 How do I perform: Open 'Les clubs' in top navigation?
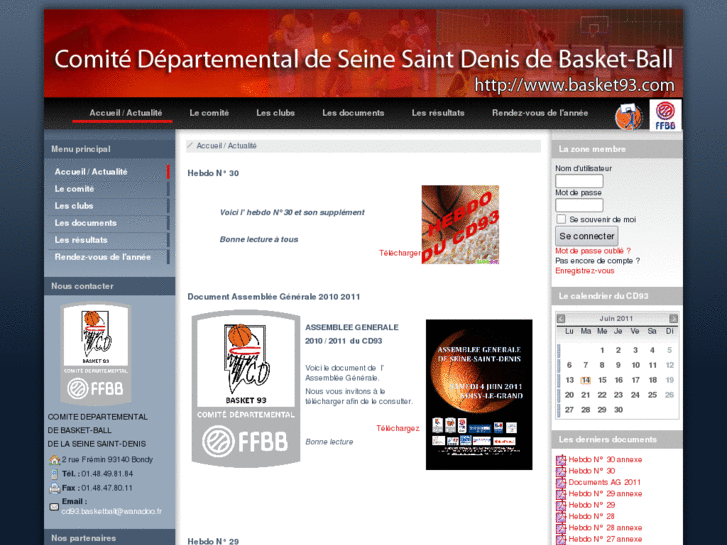[x=275, y=113]
